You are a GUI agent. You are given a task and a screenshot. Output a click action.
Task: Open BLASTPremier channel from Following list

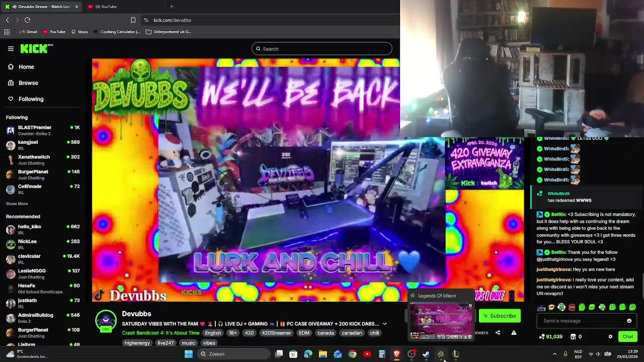[43, 130]
